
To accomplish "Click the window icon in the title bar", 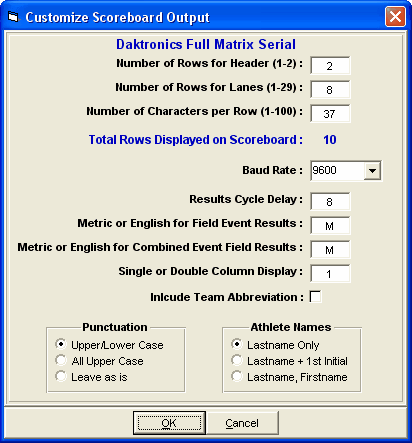I will tap(13, 17).
